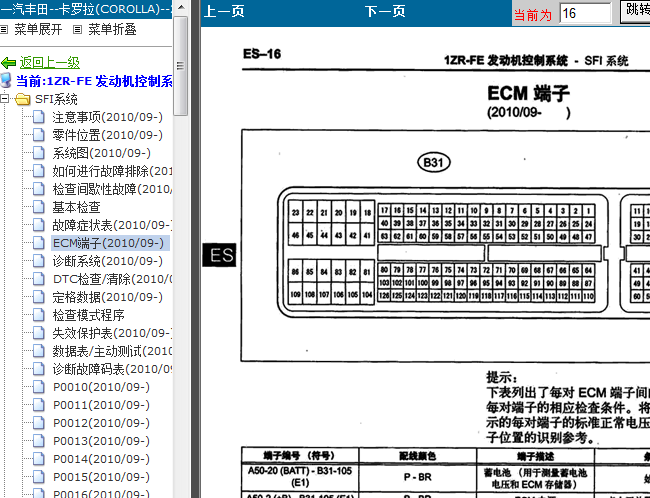This screenshot has height=498, width=650.
Task: Click document icon beside ECM端子
Action: click(x=39, y=243)
